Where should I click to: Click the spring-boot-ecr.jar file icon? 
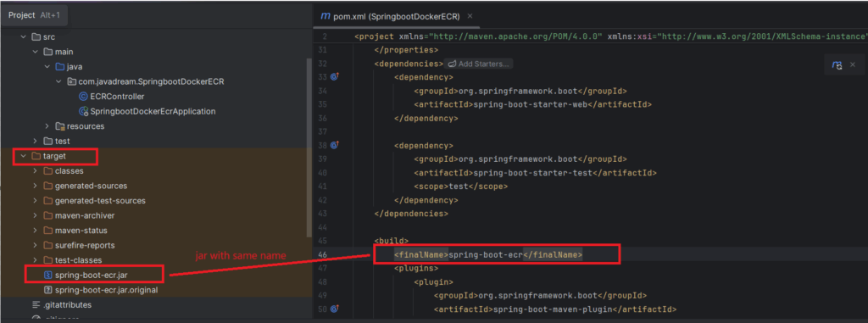tap(48, 275)
